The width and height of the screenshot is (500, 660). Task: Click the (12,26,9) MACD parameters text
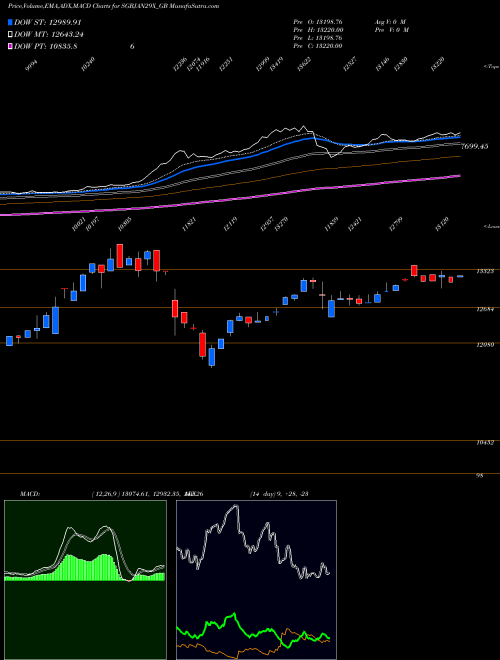tap(106, 494)
